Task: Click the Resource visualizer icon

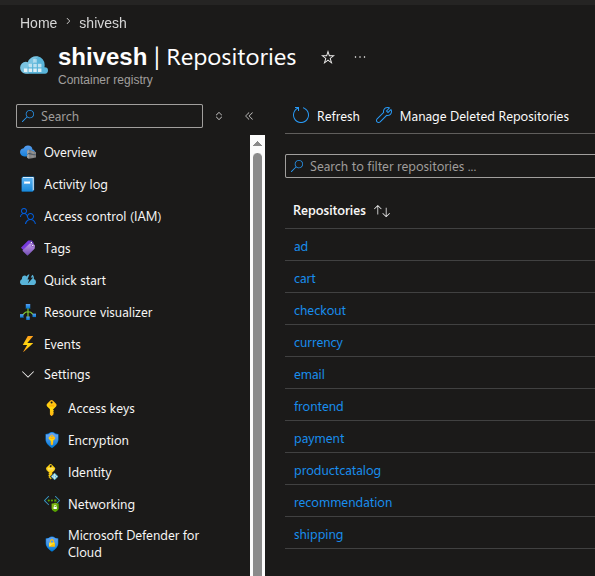Action: (x=28, y=312)
